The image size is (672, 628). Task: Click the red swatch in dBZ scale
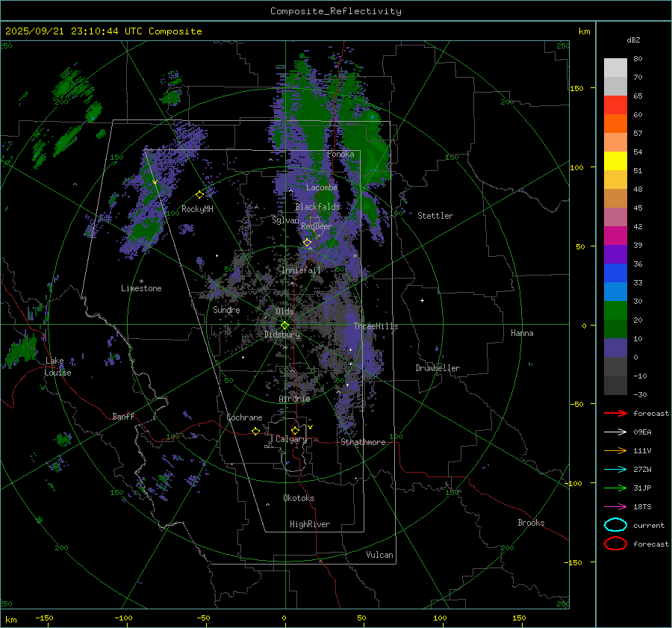615,105
